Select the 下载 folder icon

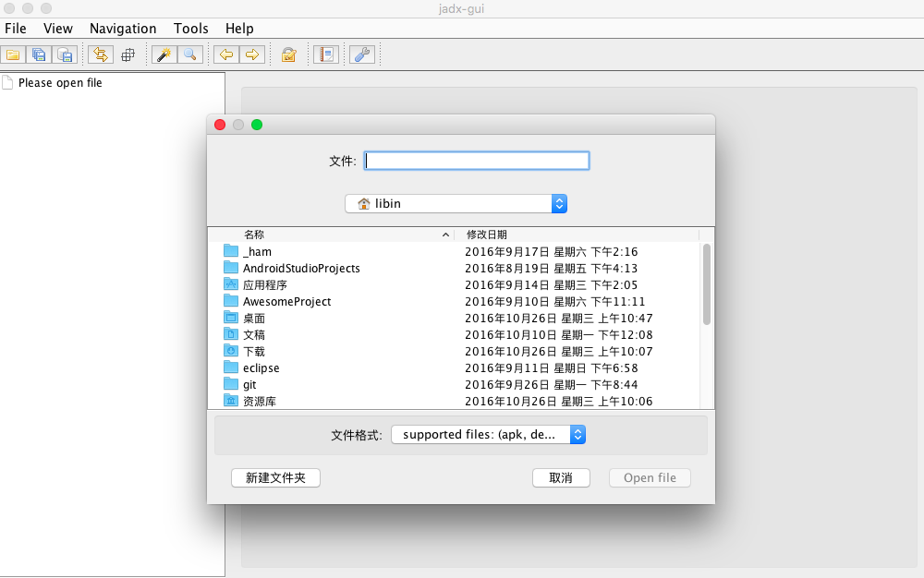(x=231, y=350)
